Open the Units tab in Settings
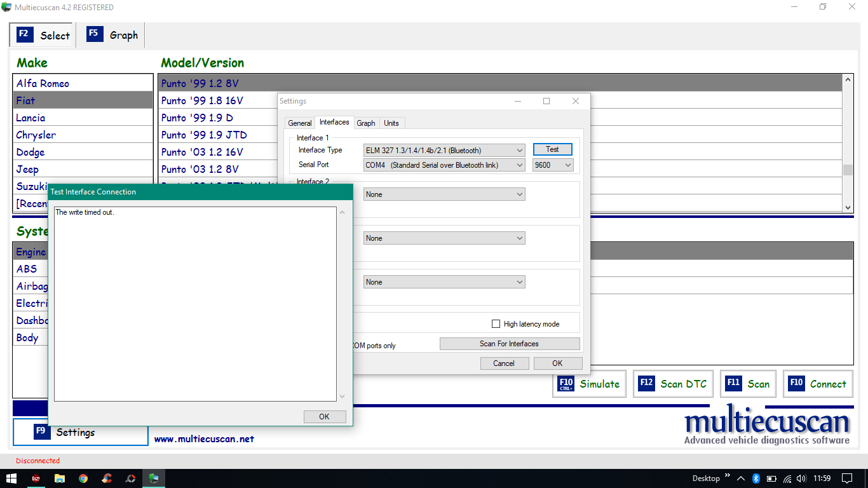The width and height of the screenshot is (868, 488). 391,123
